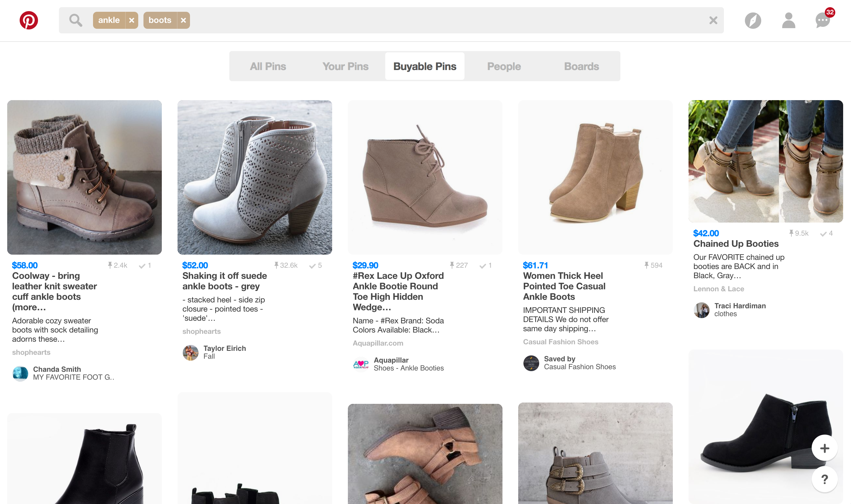Click the tried-it checkmark on Rex pin
This screenshot has width=851, height=504.
tap(482, 266)
